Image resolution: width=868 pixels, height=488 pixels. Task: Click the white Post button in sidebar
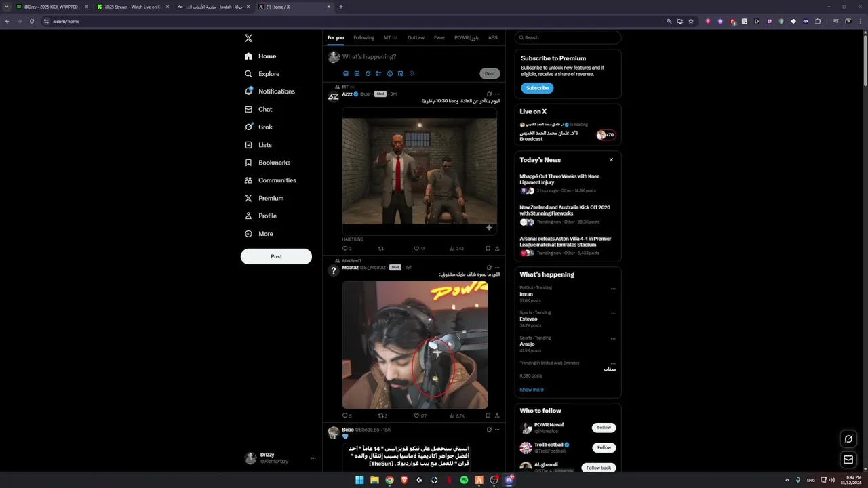click(276, 256)
